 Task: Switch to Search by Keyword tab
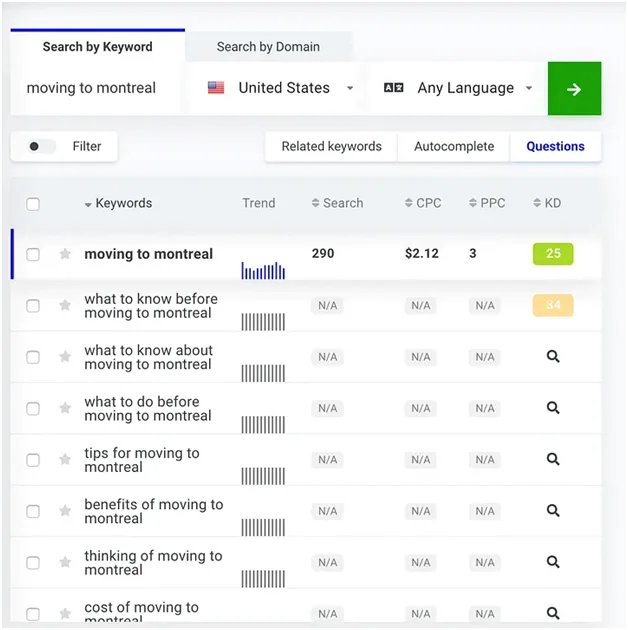(98, 47)
